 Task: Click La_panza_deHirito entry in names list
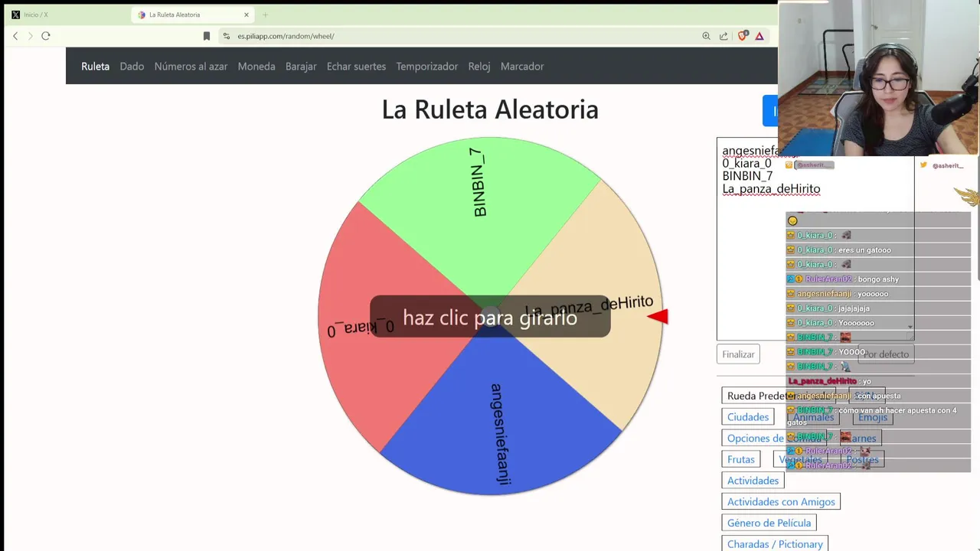click(x=771, y=189)
